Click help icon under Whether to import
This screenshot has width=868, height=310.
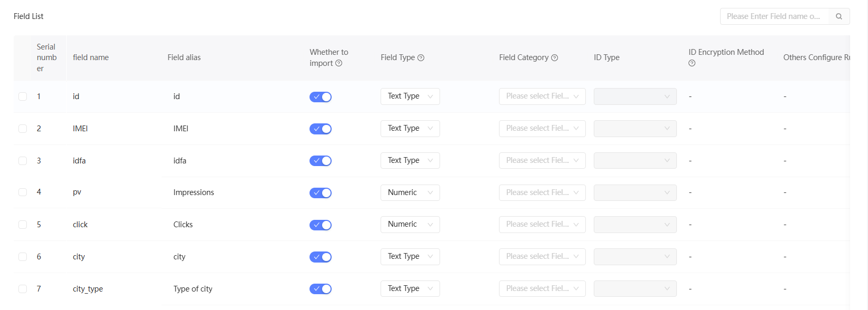[x=338, y=63]
